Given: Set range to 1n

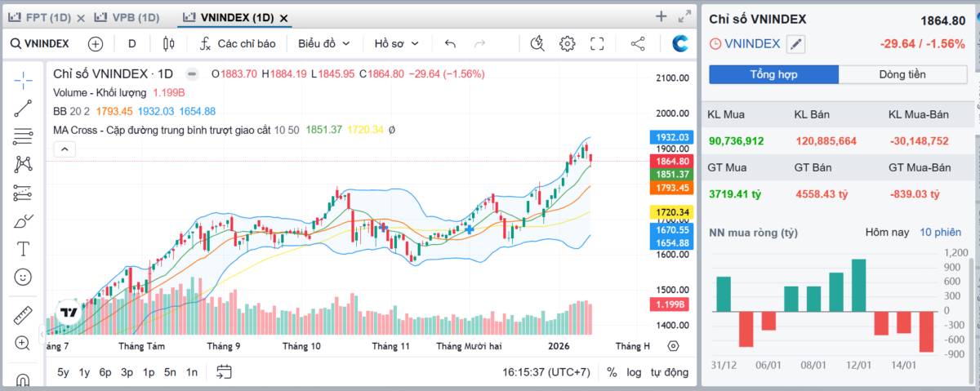Looking at the screenshot, I should point(191,372).
